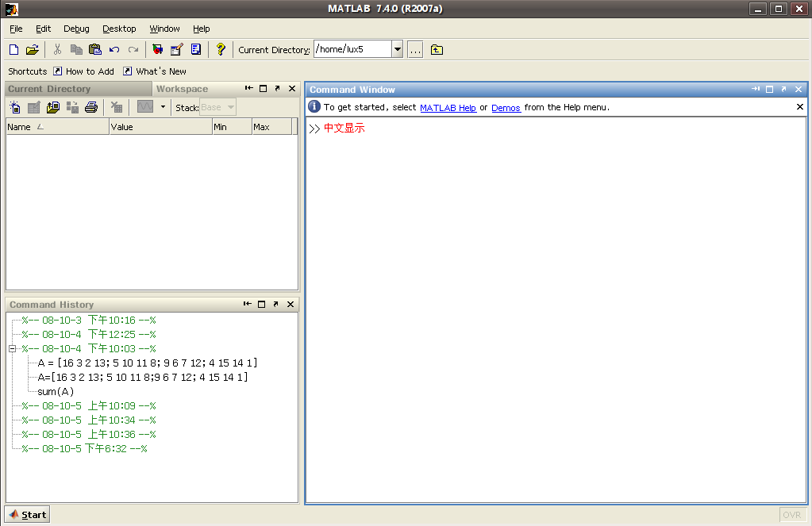This screenshot has width=812, height=526.
Task: Minimize the Command History panel
Action: coord(247,305)
